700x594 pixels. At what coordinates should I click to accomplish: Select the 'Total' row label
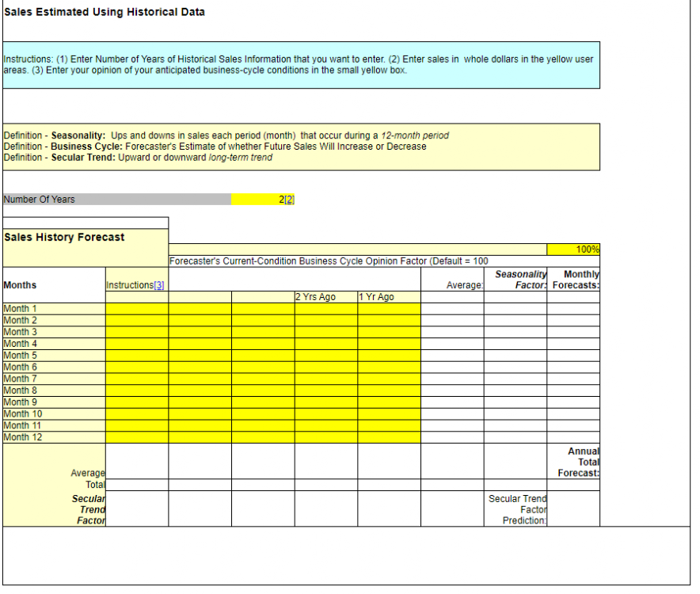[x=96, y=485]
